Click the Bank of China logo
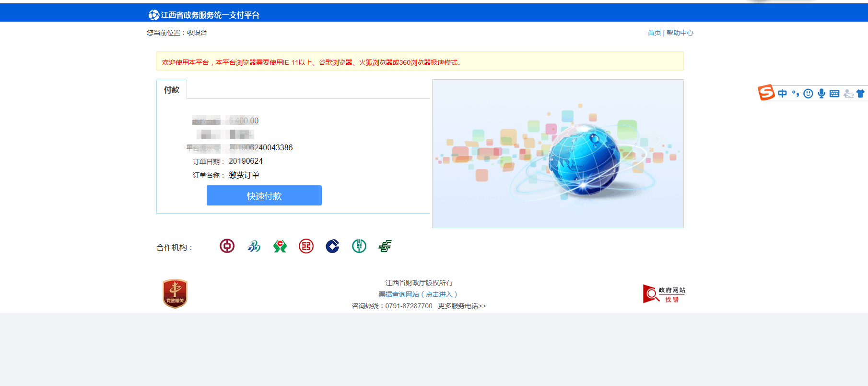Viewport: 868px width, 386px height. (227, 246)
